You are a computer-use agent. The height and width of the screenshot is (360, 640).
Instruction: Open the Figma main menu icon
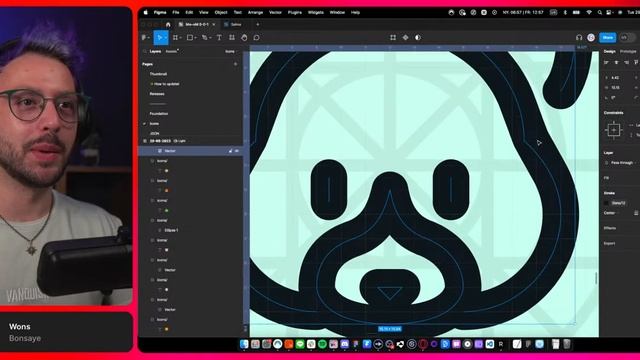pos(144,38)
